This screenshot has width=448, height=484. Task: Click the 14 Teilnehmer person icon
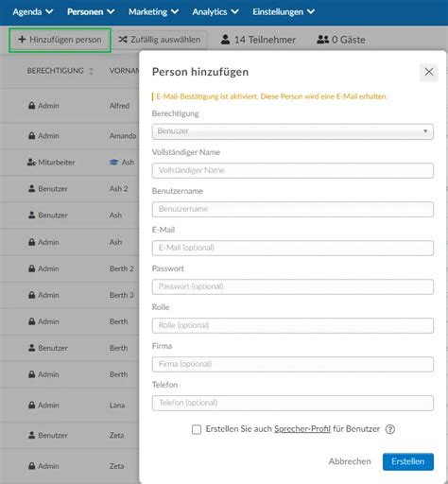pyautogui.click(x=225, y=40)
